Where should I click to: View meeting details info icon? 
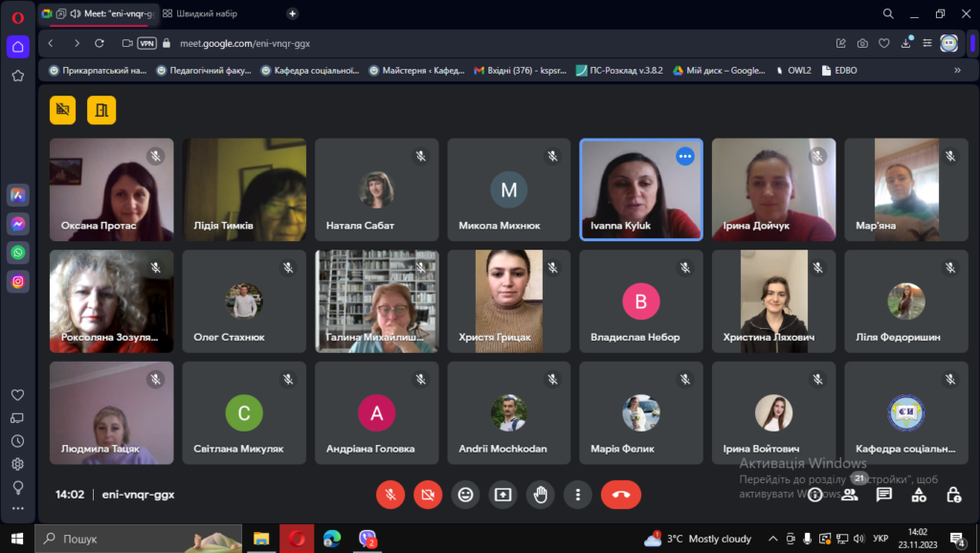pyautogui.click(x=814, y=495)
